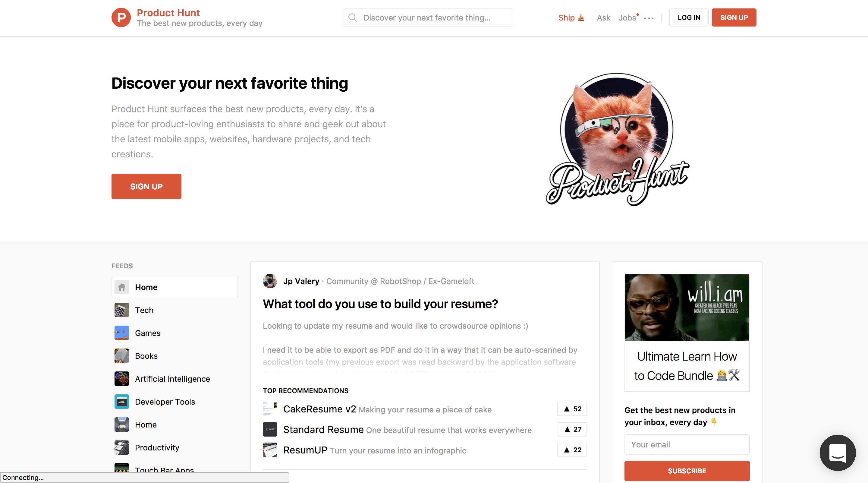Select the Tech feed icon
Screen dimensions: 868x483
click(122, 310)
